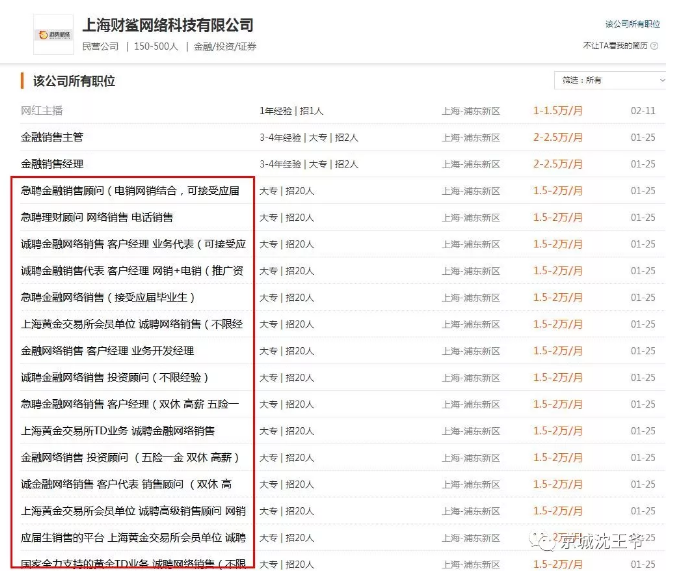675x585 pixels.
Task: Click 3-4年经验 requirement in 金融销售经理 row
Action: click(x=280, y=164)
